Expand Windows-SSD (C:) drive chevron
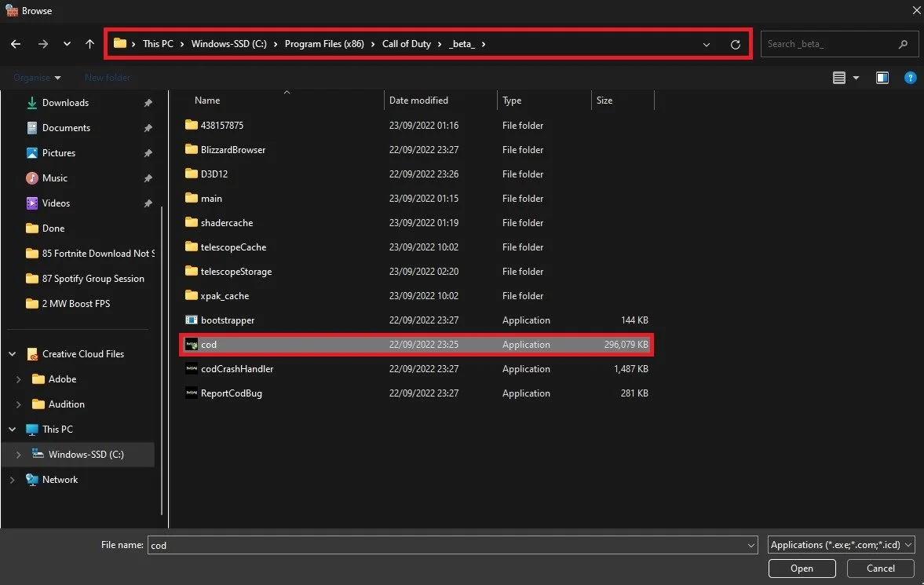The image size is (924, 585). coord(18,455)
